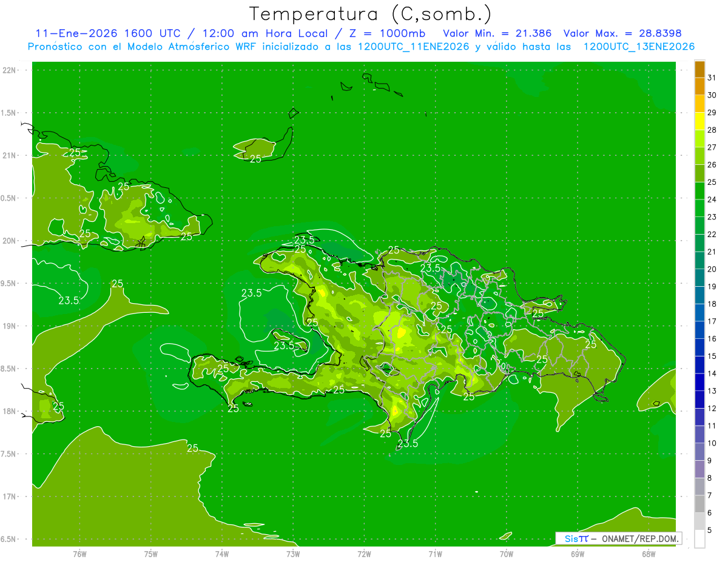Click legend value 8

coord(709,478)
